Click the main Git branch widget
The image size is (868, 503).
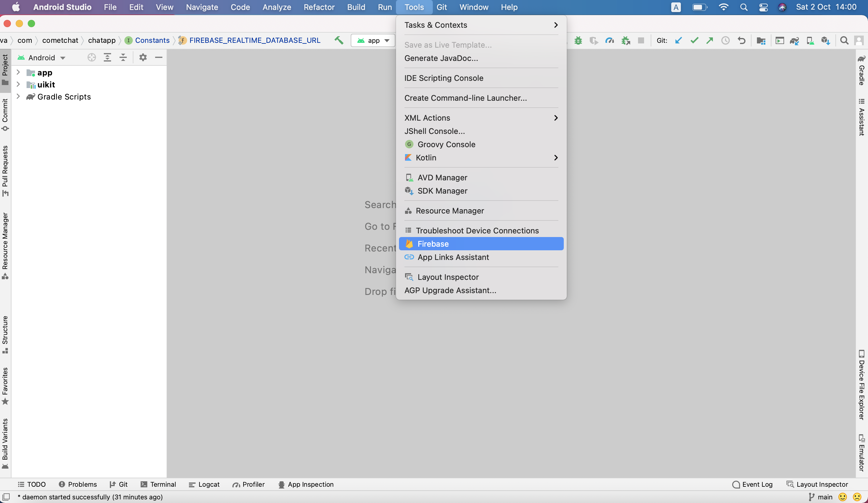(821, 497)
